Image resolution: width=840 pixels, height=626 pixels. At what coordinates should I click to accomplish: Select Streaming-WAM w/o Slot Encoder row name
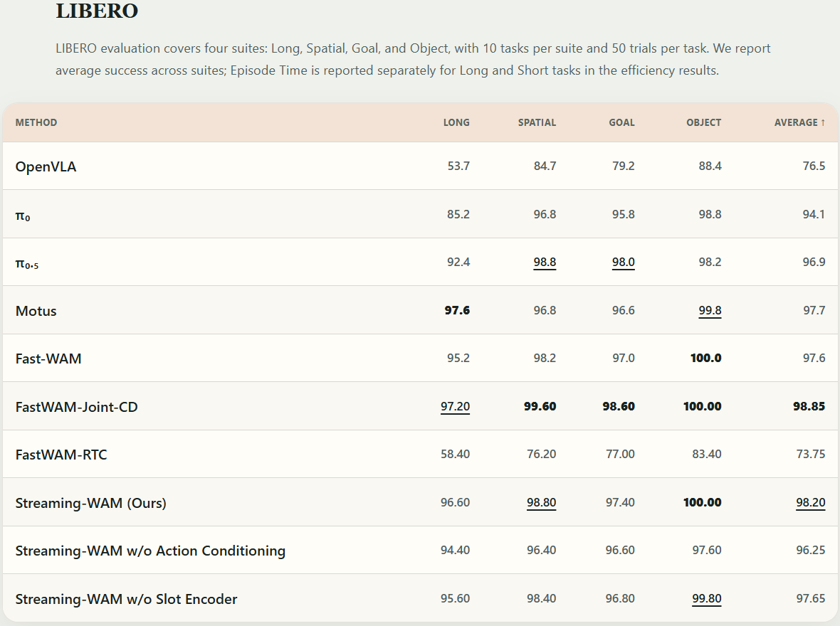[126, 599]
